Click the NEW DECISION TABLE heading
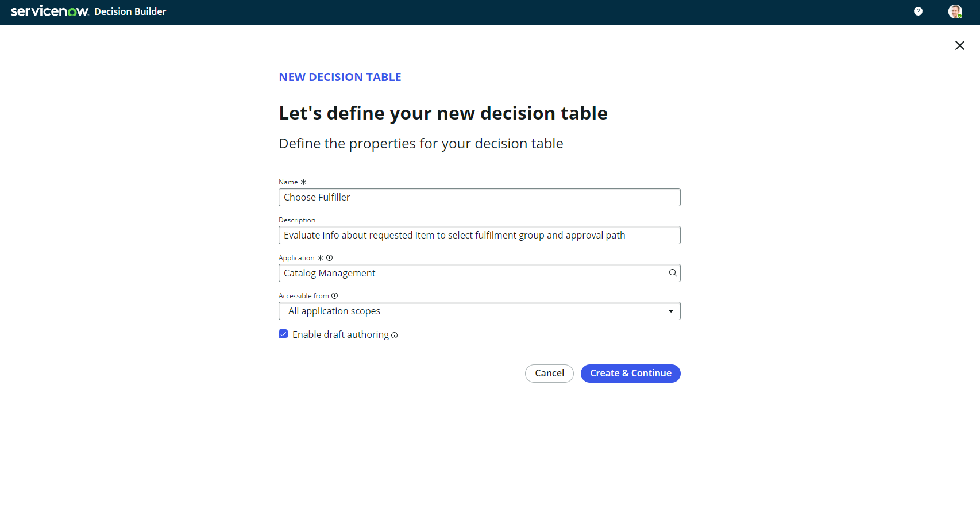This screenshot has width=980, height=527. 339,77
